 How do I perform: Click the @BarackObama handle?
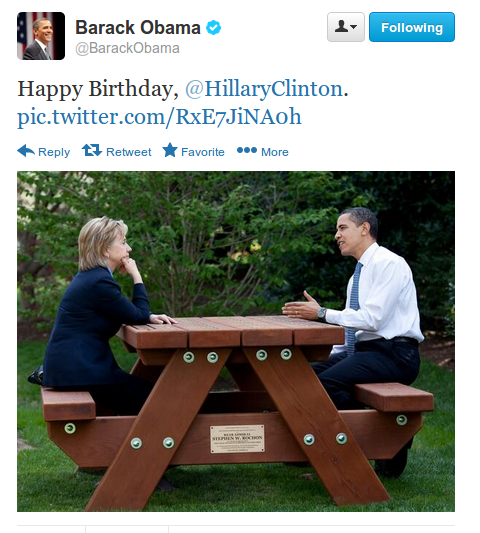[127, 48]
